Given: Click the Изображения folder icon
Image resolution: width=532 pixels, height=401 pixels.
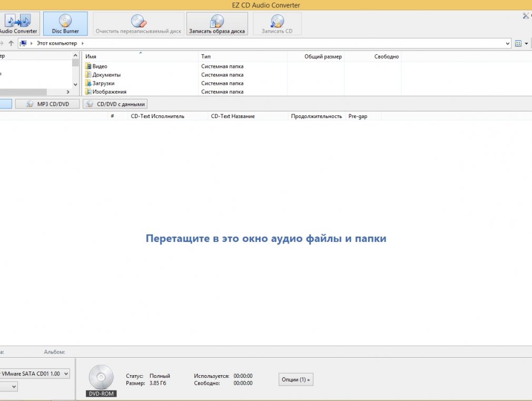Looking at the screenshot, I should click(x=88, y=92).
